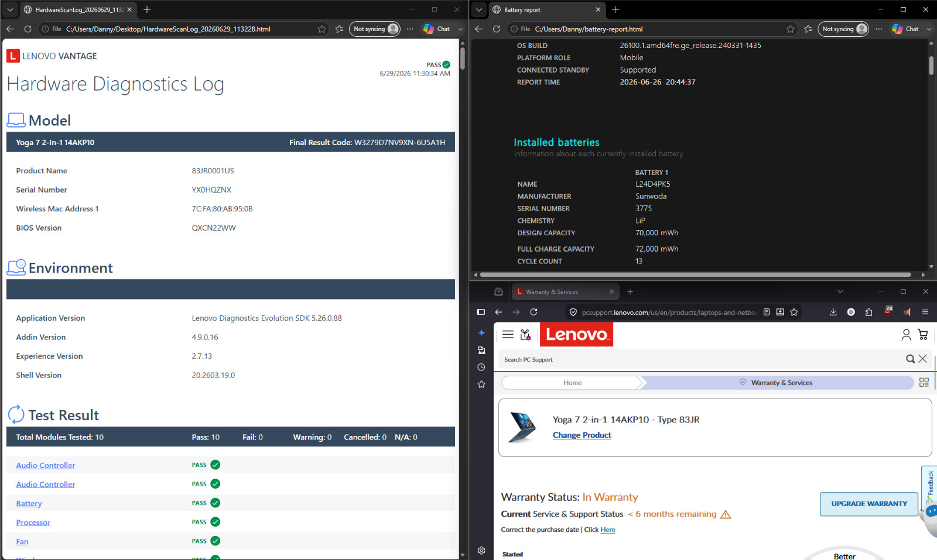The width and height of the screenshot is (937, 560).
Task: Click Not syncing profile in Battery report window
Action: (x=843, y=29)
